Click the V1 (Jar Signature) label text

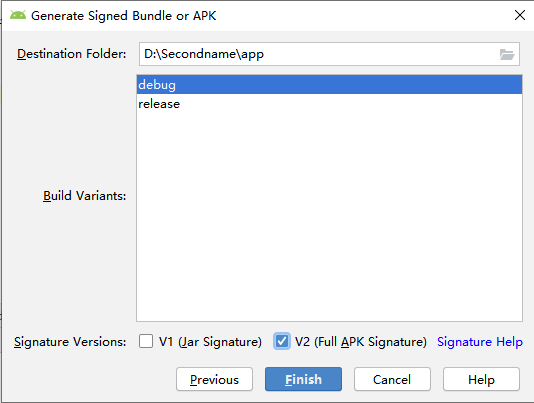[x=210, y=342]
